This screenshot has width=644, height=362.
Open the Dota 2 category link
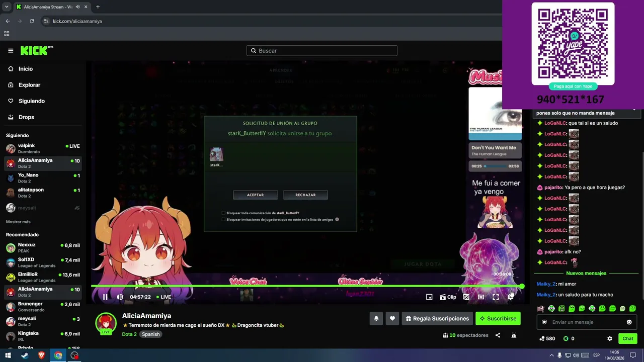point(129,334)
